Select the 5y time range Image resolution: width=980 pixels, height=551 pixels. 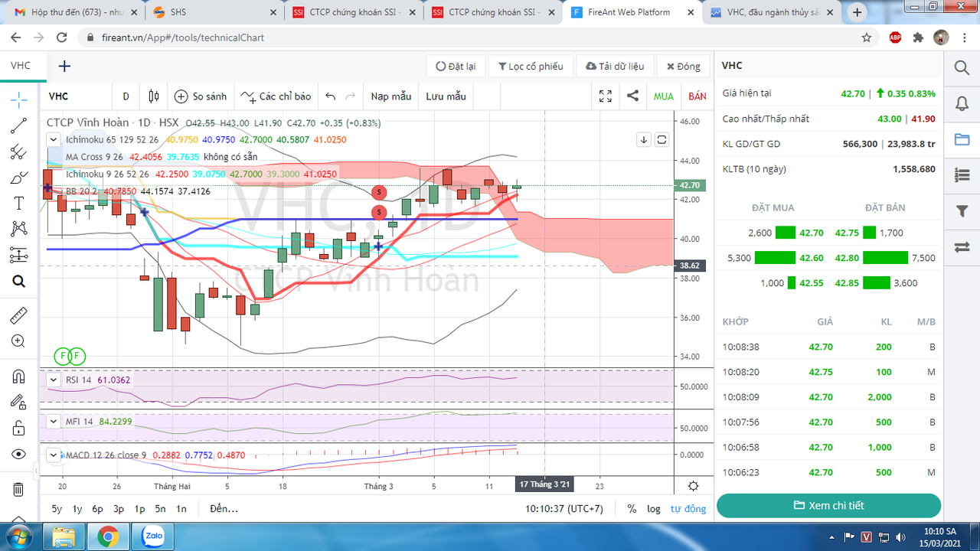(57, 509)
